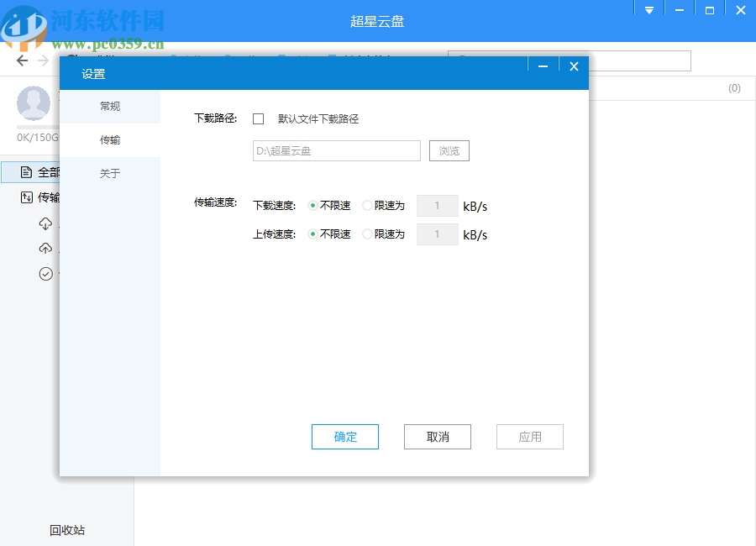Click the 应用 apply button

click(x=530, y=437)
